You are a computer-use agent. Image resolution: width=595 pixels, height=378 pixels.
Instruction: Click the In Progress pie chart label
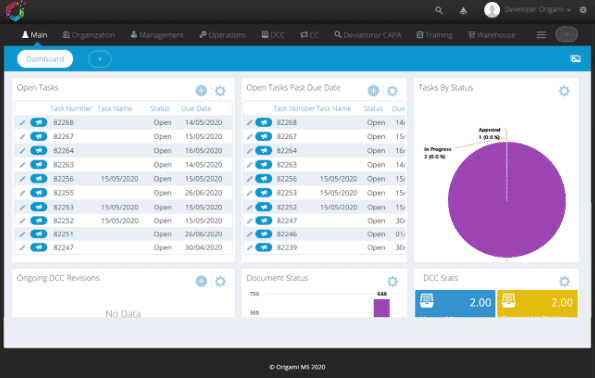(x=437, y=153)
